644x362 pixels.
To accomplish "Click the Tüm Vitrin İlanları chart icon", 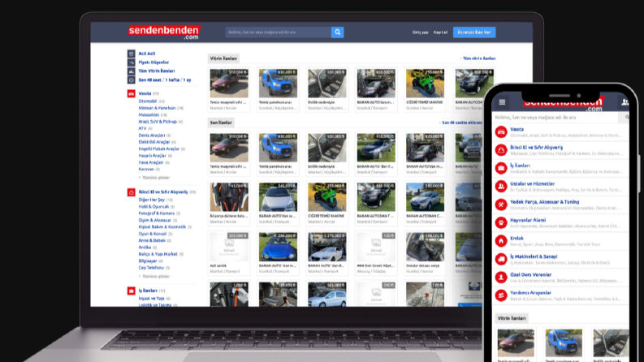I will pyautogui.click(x=131, y=71).
